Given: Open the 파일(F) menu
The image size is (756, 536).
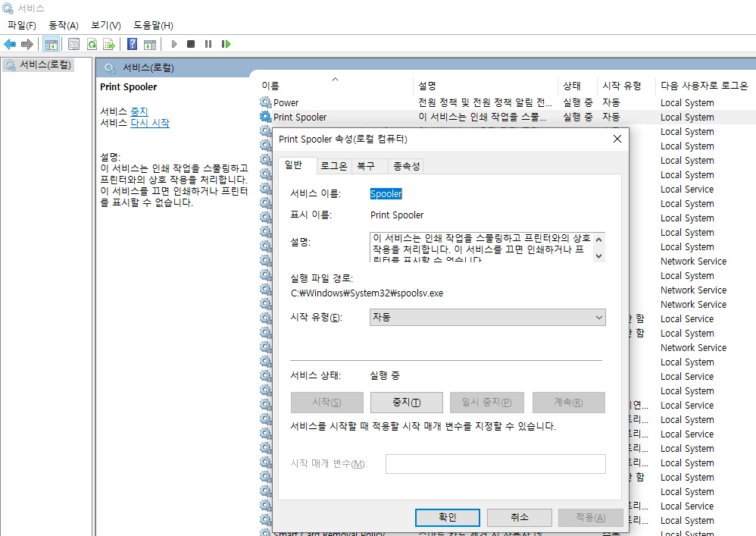Looking at the screenshot, I should pos(22,25).
